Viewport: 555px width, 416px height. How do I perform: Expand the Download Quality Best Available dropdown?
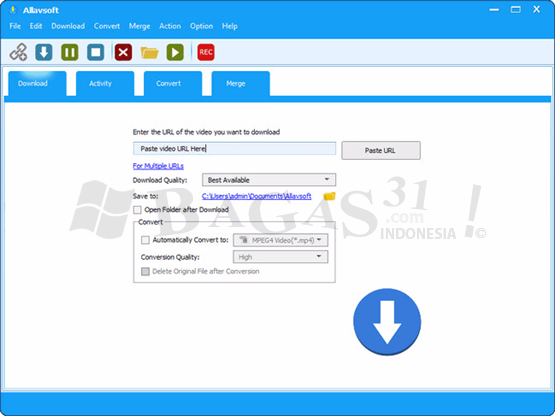click(x=269, y=180)
